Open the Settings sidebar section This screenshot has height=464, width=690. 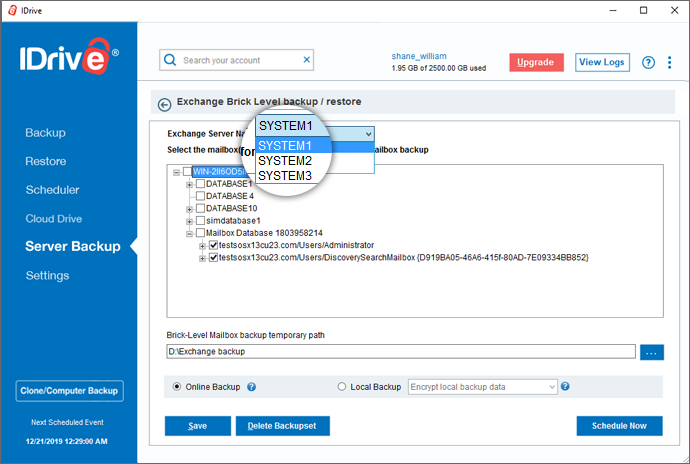48,276
